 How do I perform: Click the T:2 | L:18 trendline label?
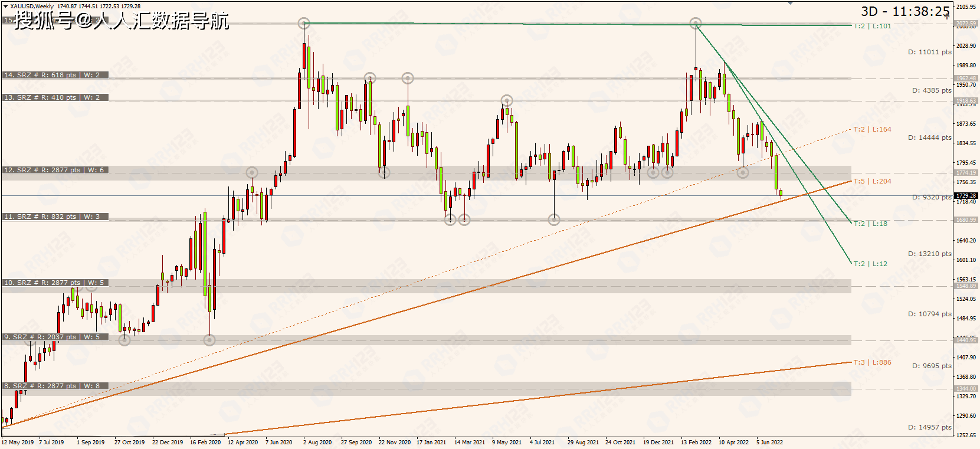click(871, 224)
